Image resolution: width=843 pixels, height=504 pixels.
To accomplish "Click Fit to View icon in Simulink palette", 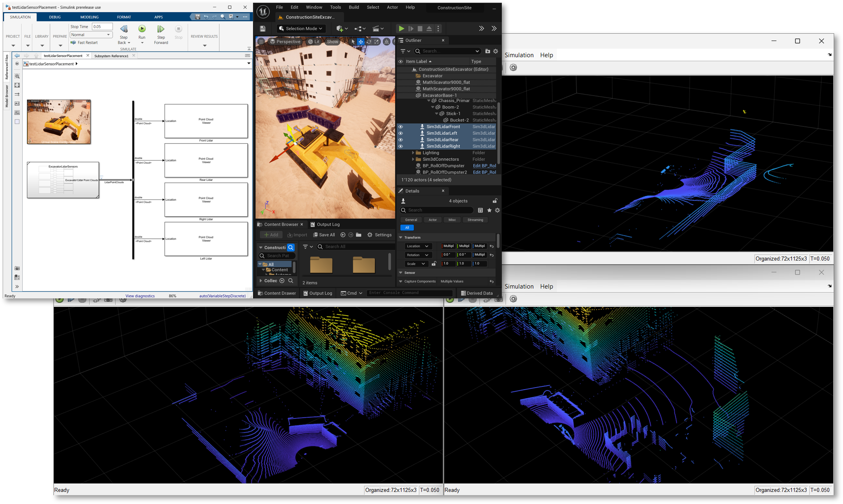I will pos(17,85).
